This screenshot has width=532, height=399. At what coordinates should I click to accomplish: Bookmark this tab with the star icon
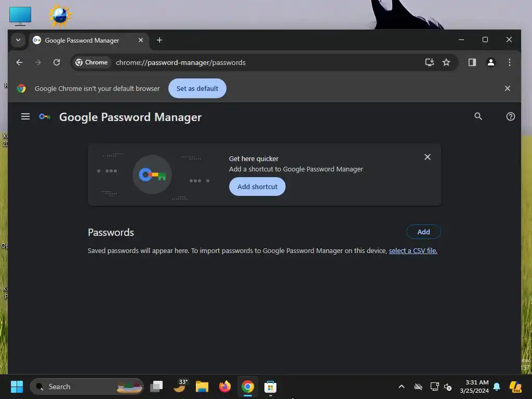(446, 62)
